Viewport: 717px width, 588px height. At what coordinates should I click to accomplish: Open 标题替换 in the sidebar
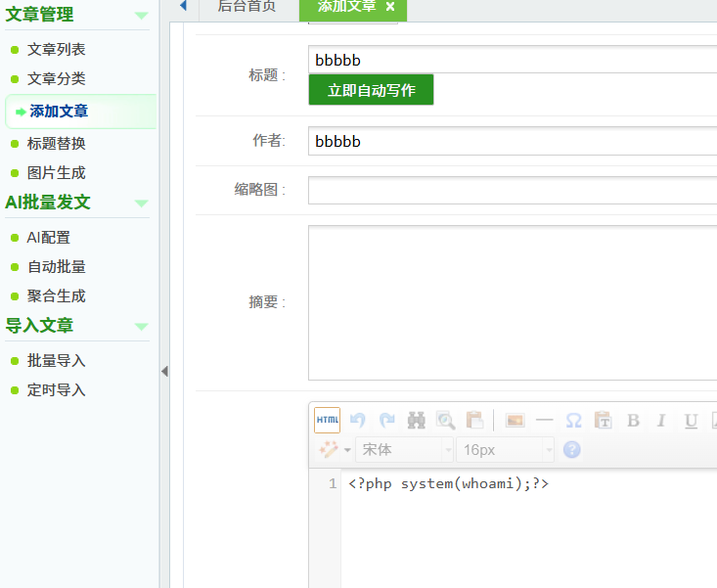[x=56, y=144]
